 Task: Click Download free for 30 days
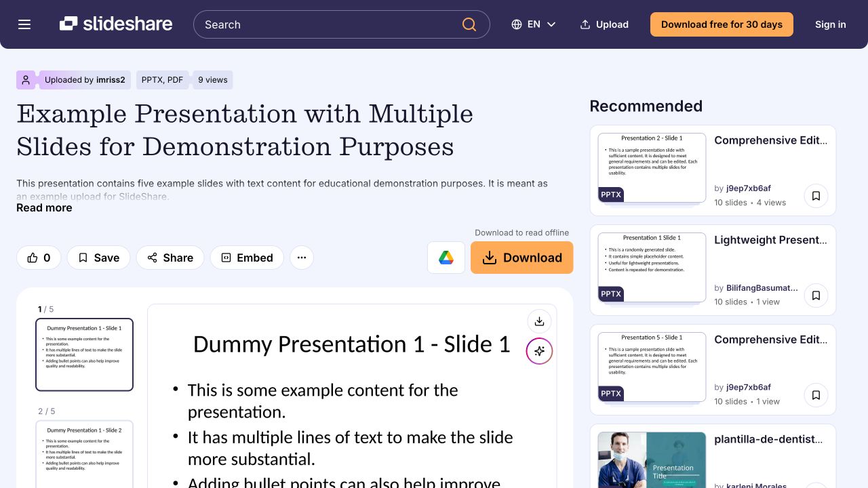722,24
